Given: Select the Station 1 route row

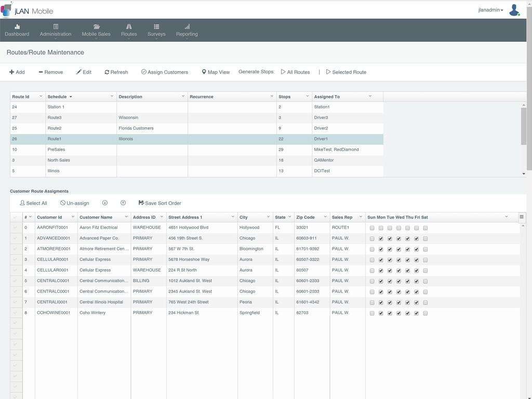Looking at the screenshot, I should click(197, 107).
